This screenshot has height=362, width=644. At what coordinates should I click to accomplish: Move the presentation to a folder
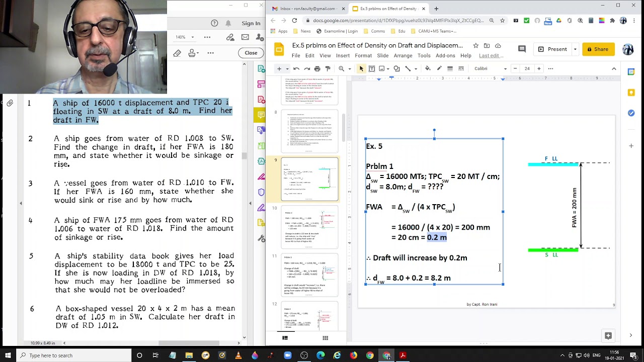[487, 46]
